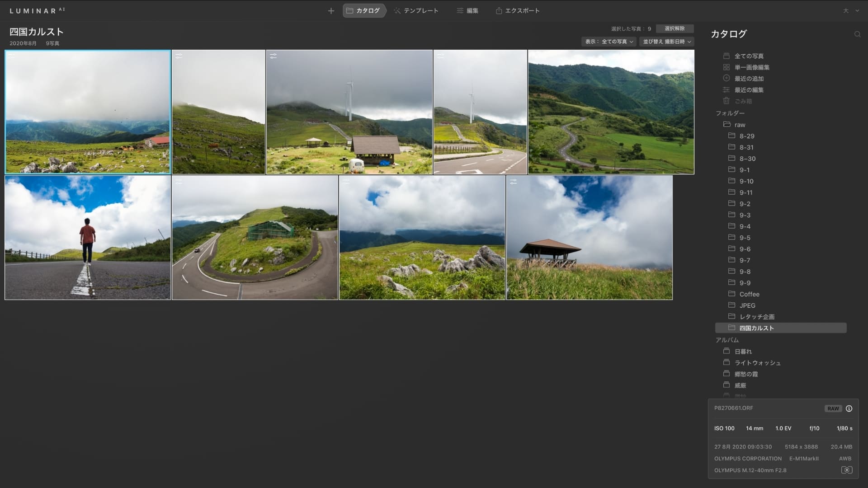Image resolution: width=868 pixels, height=488 pixels.
Task: Click the photo info circle icon
Action: click(x=849, y=408)
